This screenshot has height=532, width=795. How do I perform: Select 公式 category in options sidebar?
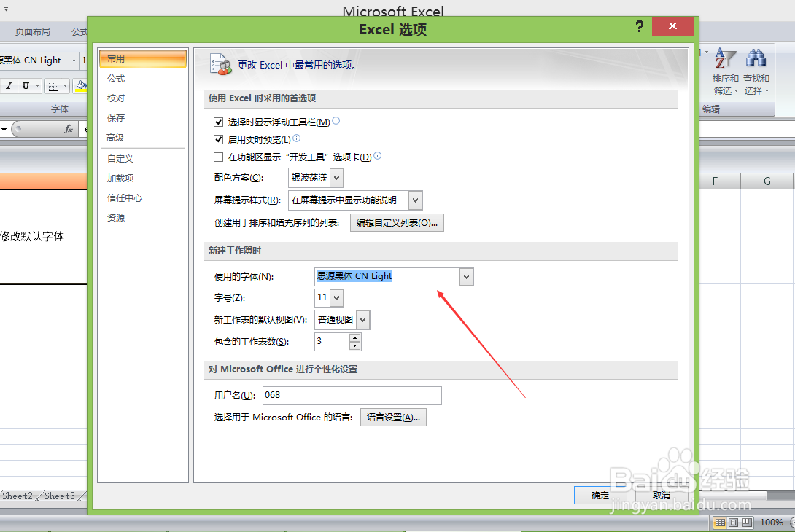coord(143,79)
